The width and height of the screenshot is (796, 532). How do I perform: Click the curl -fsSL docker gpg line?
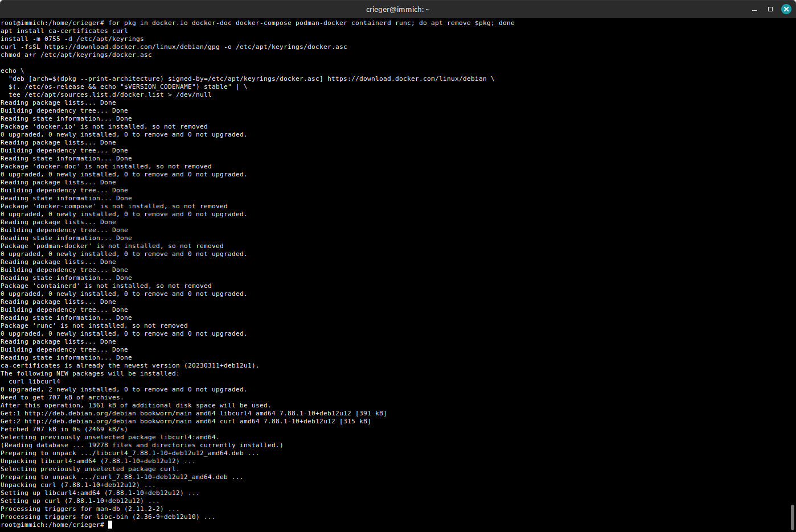(174, 47)
